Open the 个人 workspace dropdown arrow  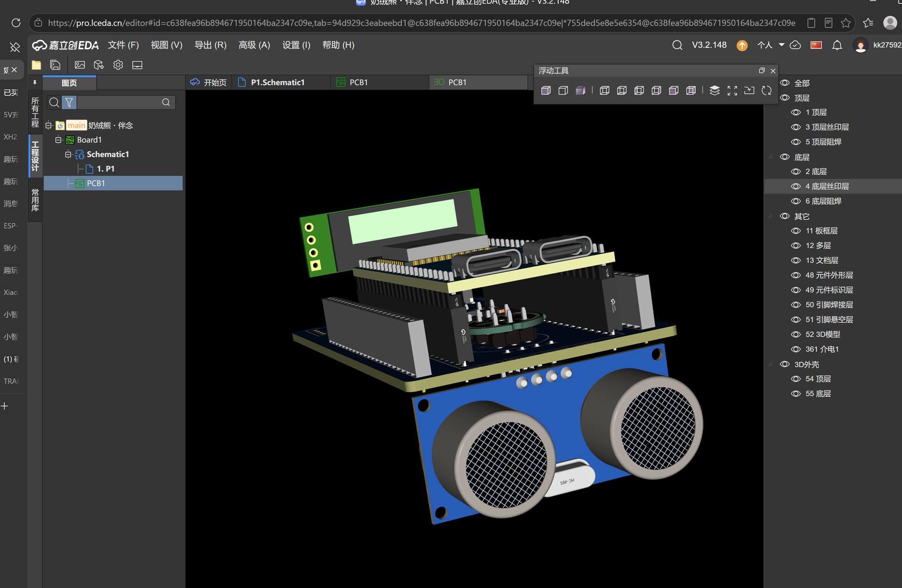click(782, 45)
